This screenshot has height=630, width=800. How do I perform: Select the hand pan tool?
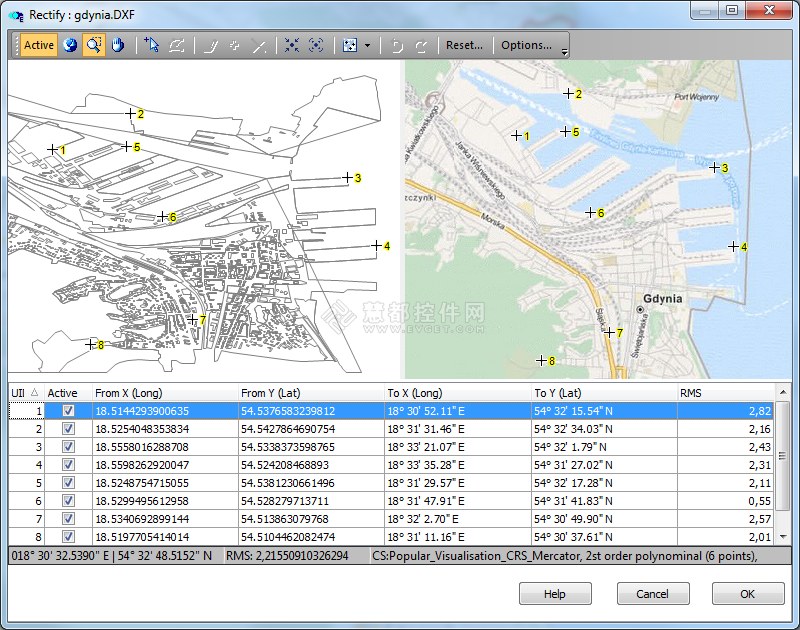tap(118, 45)
